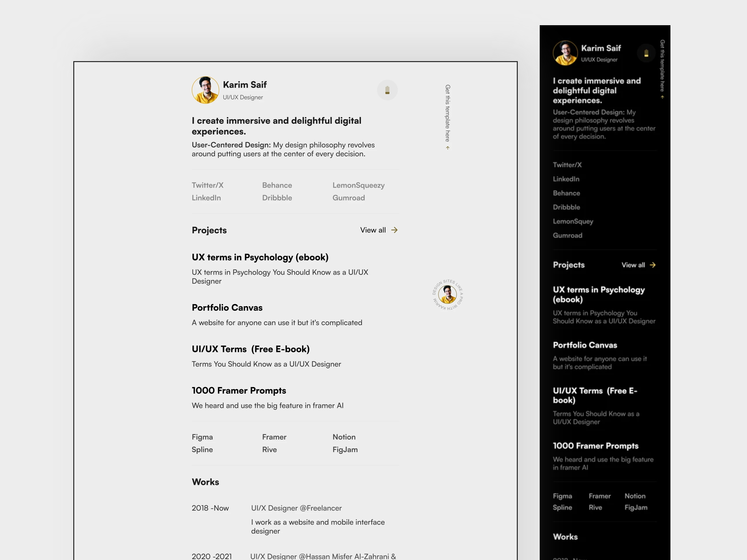Click the 'View all' text in dark Projects section
The width and height of the screenshot is (747, 560).
pyautogui.click(x=633, y=265)
